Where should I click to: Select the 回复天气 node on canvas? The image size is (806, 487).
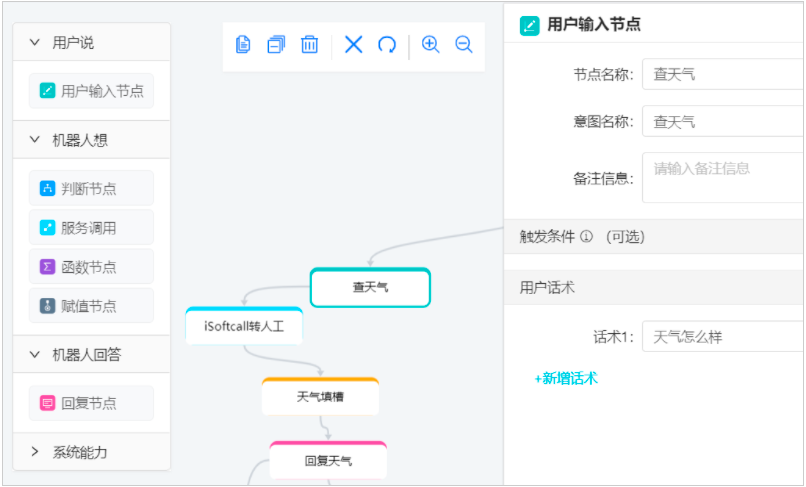click(328, 461)
